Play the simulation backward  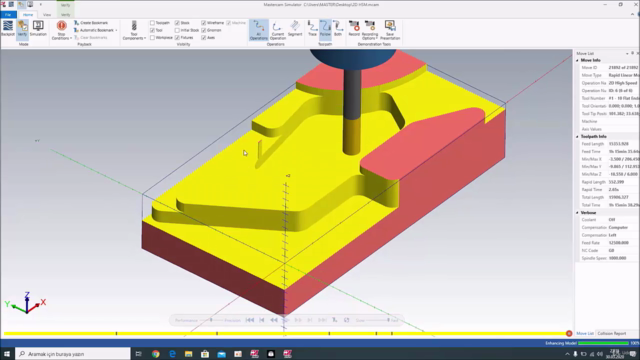tap(274, 320)
